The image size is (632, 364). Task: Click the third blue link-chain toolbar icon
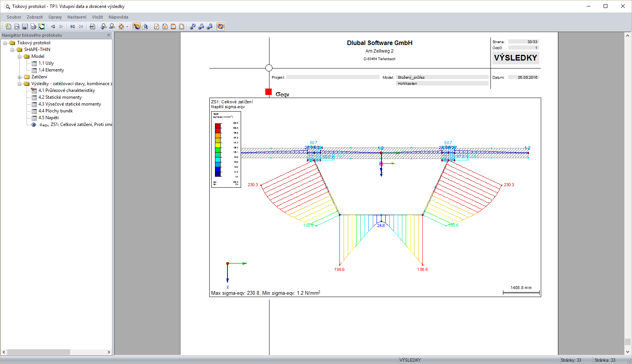click(210, 26)
